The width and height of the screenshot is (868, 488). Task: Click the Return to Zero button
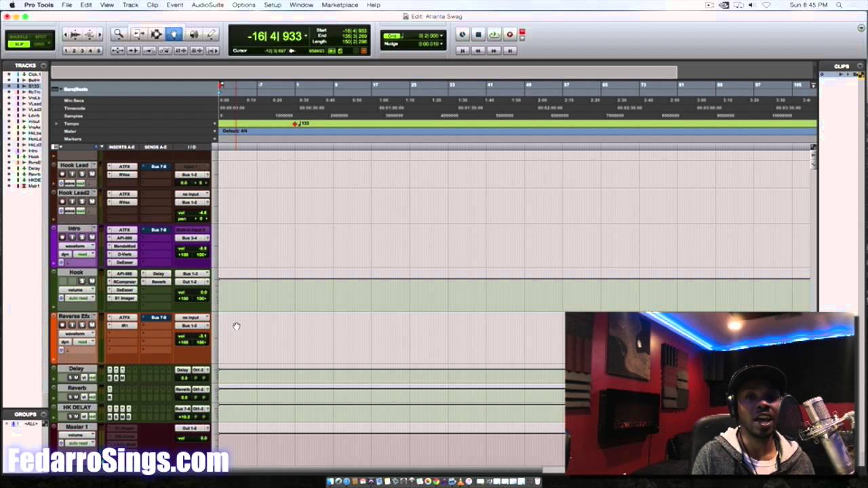[x=462, y=50]
